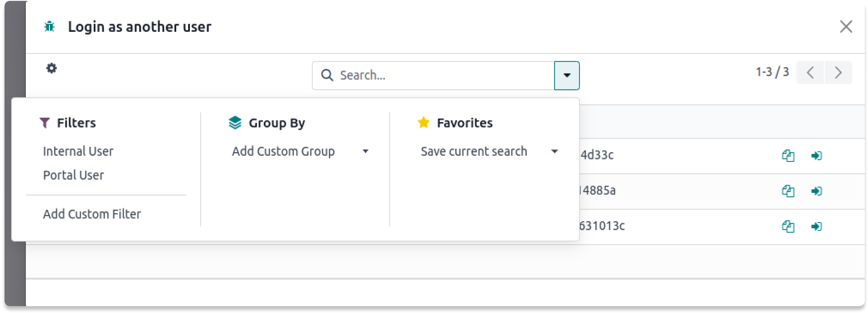
Task: Open the settings gear menu
Action: tap(51, 68)
